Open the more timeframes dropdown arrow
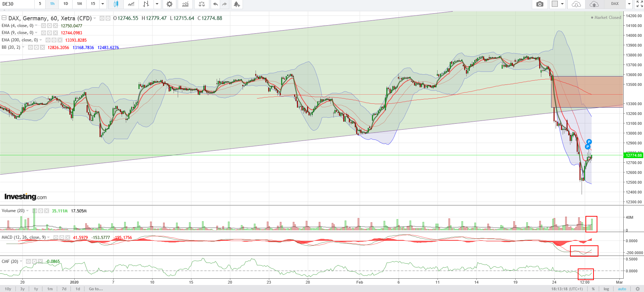644x292 pixels. 103,4
